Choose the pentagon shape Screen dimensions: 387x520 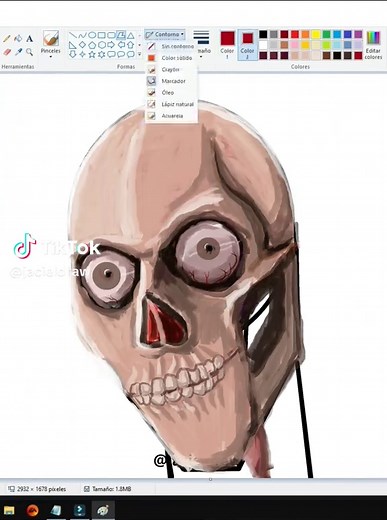click(x=92, y=45)
